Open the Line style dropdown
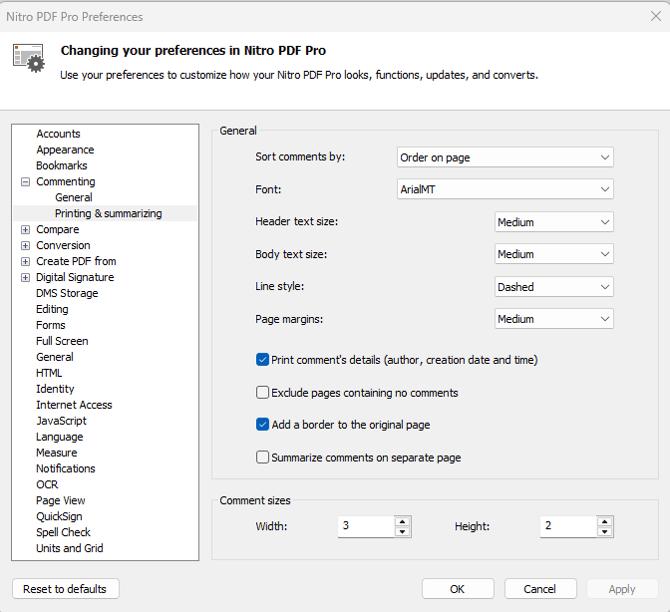Screen dimensions: 670x612 (554, 286)
